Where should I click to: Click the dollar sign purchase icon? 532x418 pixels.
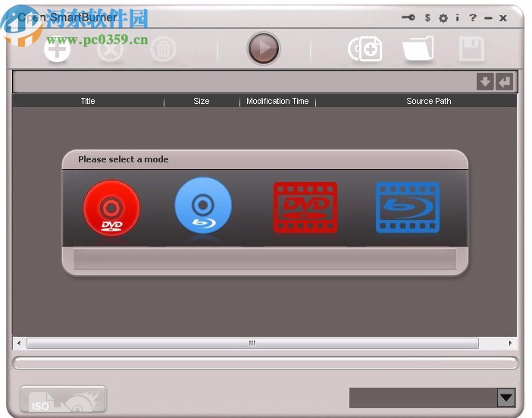[x=427, y=17]
